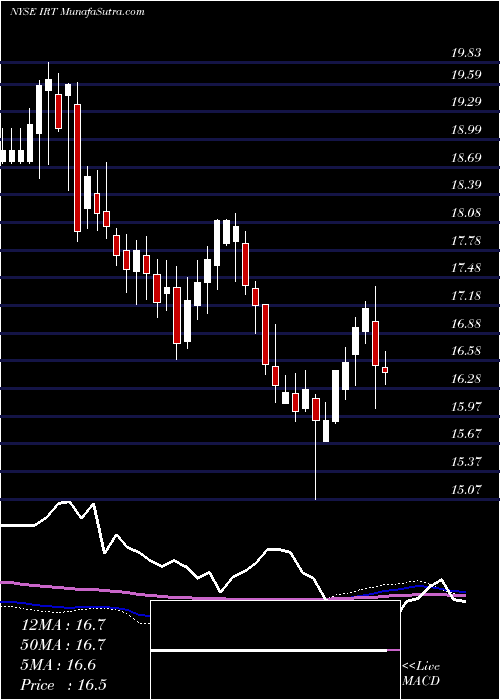This screenshot has height=700, width=500.
Task: Click the 12MA : 16.7 readout
Action: (63, 625)
